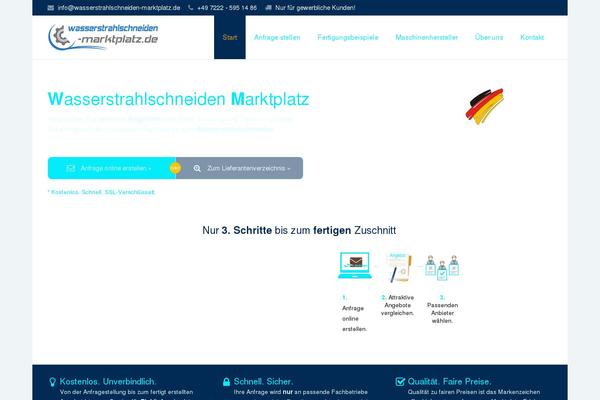Click the envelope icon on Anfrage online erstellen button

point(70,168)
